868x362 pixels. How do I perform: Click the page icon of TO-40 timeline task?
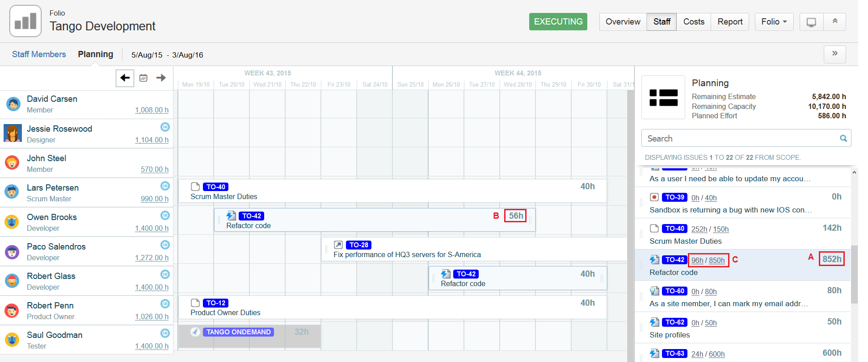click(x=195, y=187)
